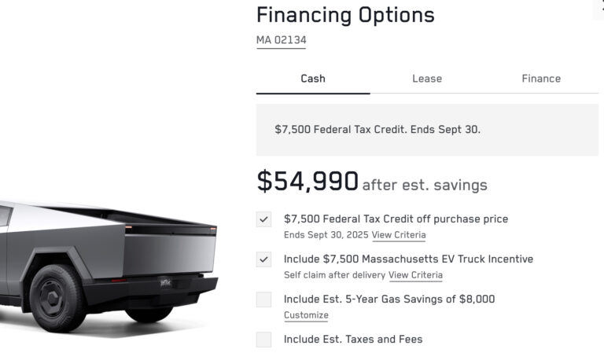This screenshot has height=364, width=604.
Task: Open the Lease tab
Action: click(x=427, y=79)
